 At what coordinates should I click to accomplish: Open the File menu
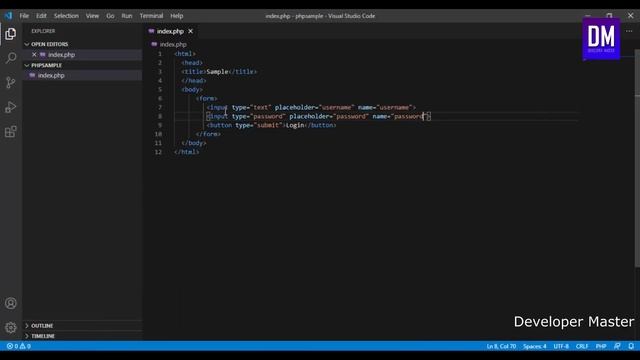[x=24, y=16]
